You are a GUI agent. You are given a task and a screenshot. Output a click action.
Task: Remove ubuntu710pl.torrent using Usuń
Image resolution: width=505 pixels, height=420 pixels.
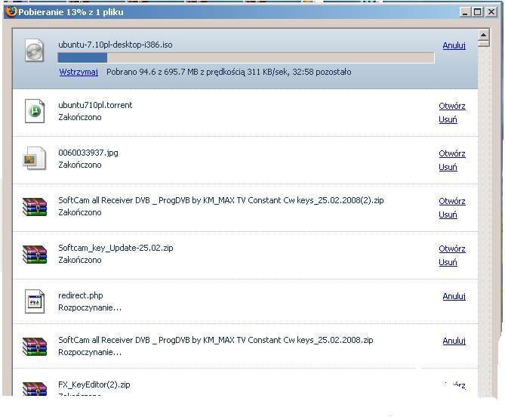(448, 119)
